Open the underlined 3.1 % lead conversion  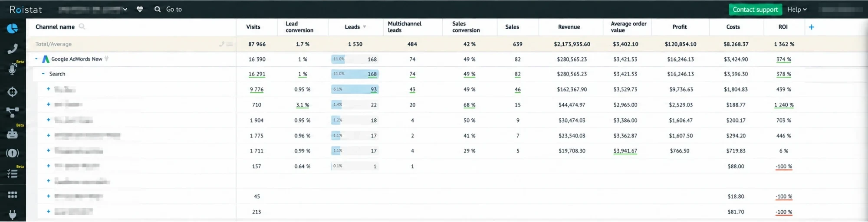(x=302, y=105)
